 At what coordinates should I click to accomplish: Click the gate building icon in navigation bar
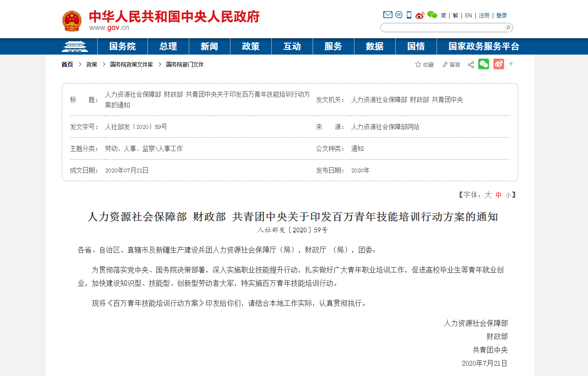[75, 46]
